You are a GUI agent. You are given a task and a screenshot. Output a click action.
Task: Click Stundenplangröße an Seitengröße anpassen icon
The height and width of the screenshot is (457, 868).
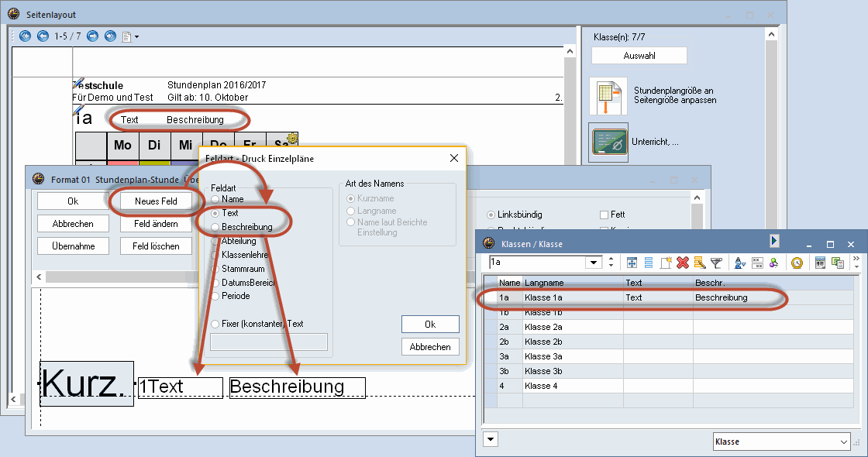608,96
